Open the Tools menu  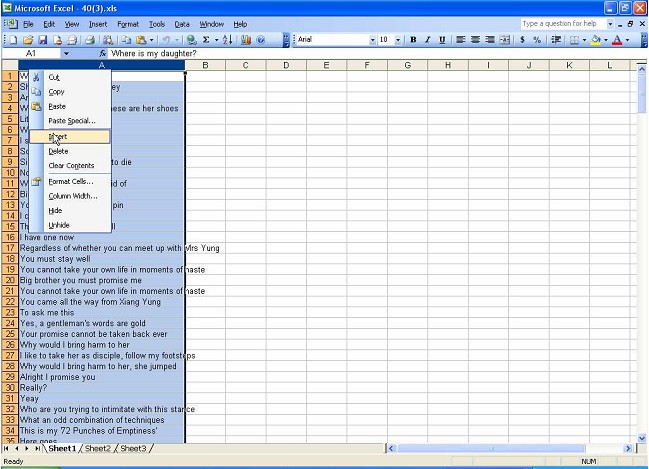pyautogui.click(x=157, y=24)
